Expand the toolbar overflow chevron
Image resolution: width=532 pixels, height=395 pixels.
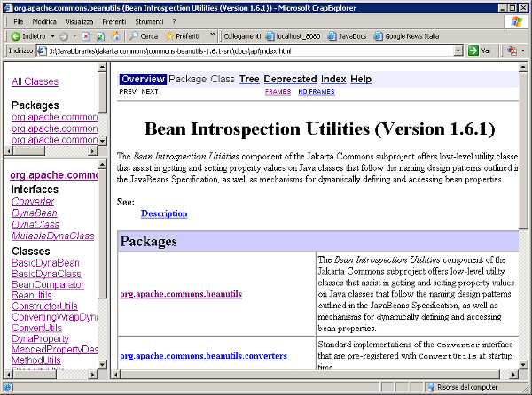213,35
